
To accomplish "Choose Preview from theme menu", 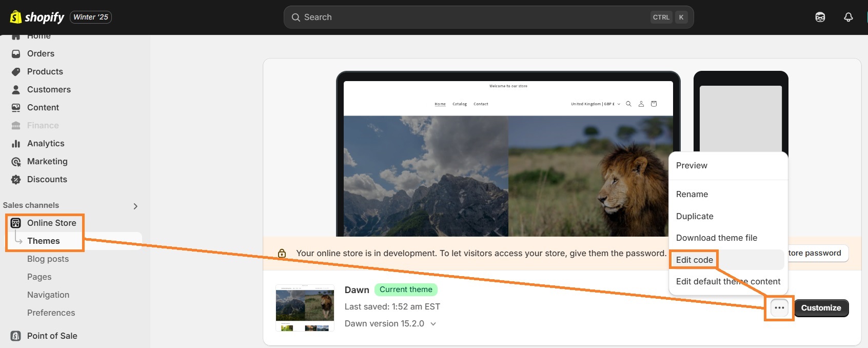I will coord(692,165).
